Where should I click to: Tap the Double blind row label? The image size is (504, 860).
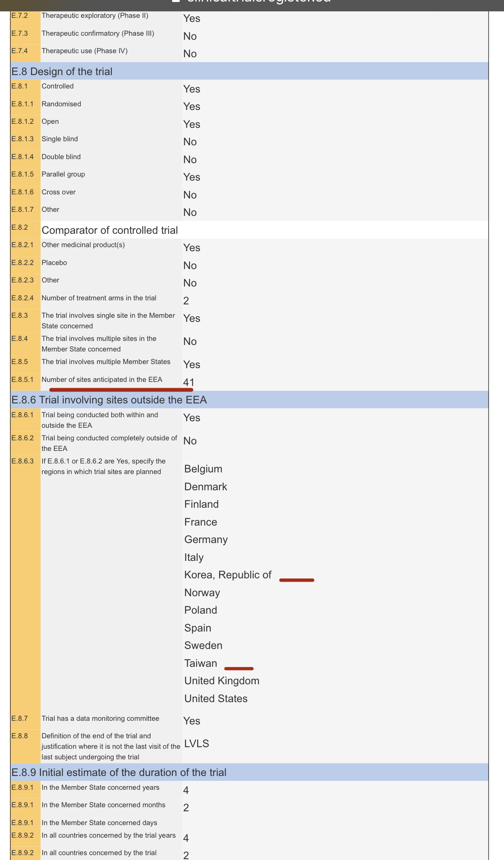[x=61, y=157]
